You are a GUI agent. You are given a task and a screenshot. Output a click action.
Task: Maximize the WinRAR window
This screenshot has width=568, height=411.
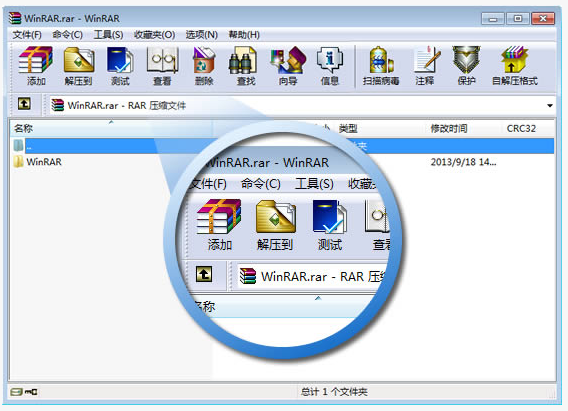[518, 18]
